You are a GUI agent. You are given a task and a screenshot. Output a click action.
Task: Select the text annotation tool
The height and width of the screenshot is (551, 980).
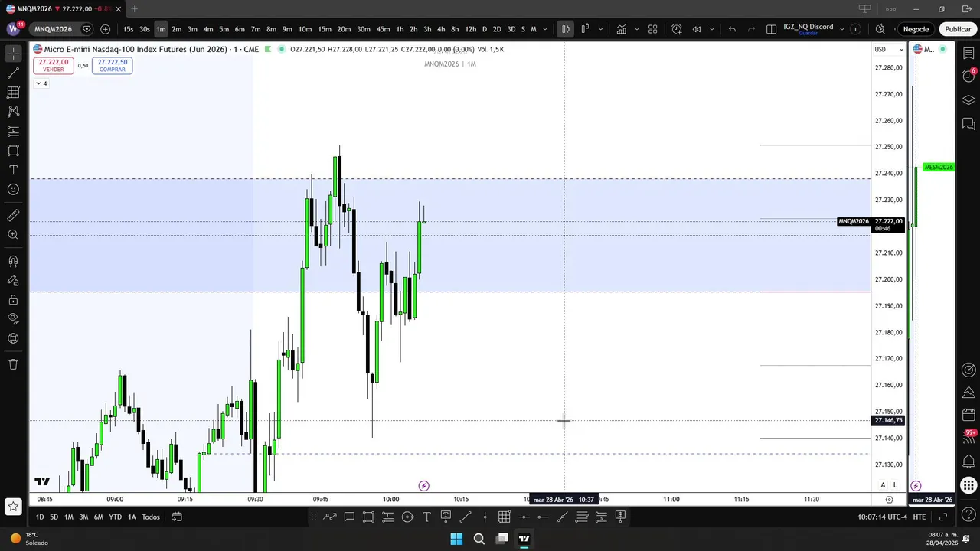[x=13, y=170]
